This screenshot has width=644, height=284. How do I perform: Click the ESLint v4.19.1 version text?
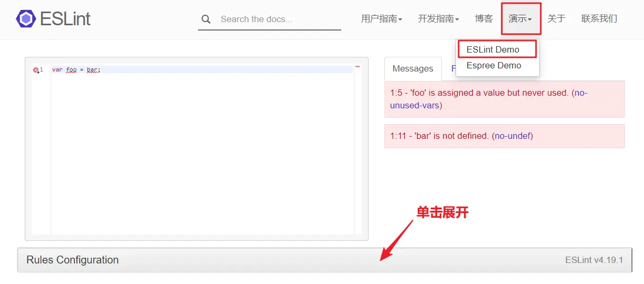coord(594,260)
